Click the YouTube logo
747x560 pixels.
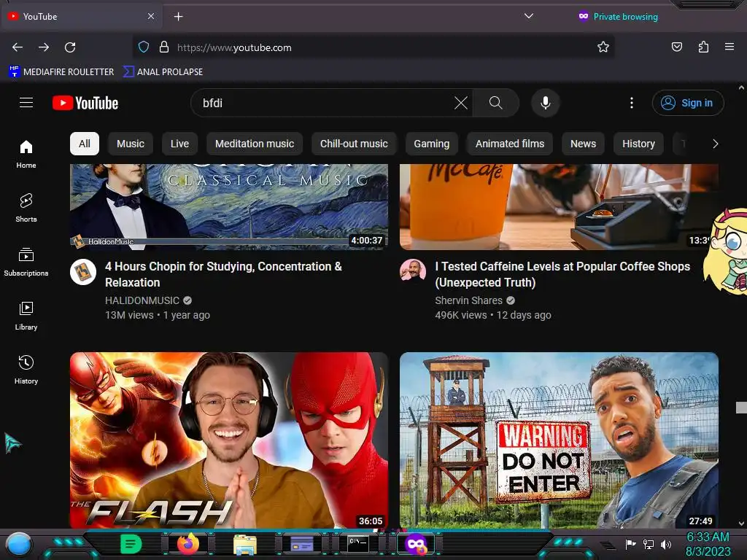[85, 103]
